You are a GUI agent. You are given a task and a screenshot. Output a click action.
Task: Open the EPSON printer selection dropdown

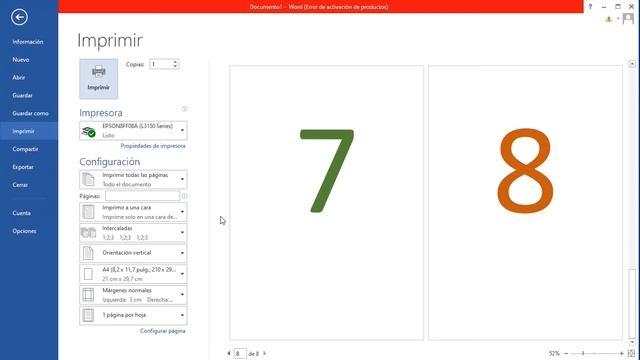pyautogui.click(x=133, y=131)
